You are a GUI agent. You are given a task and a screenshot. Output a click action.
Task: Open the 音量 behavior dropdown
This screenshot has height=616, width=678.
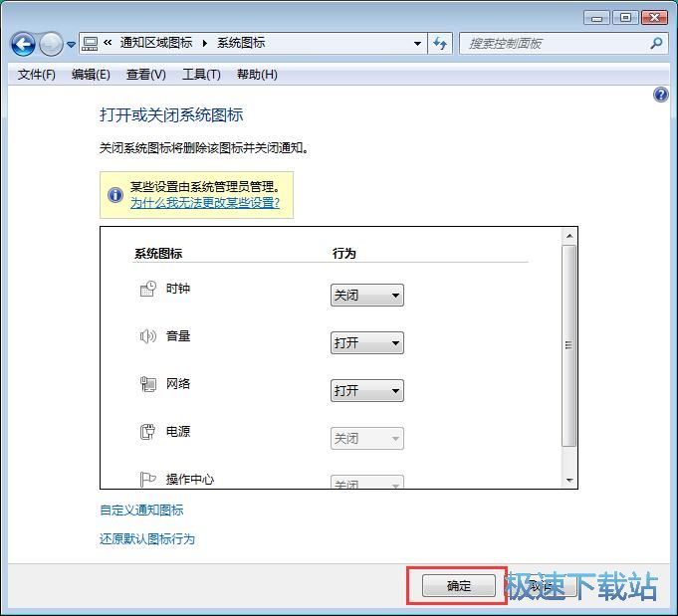(x=367, y=342)
